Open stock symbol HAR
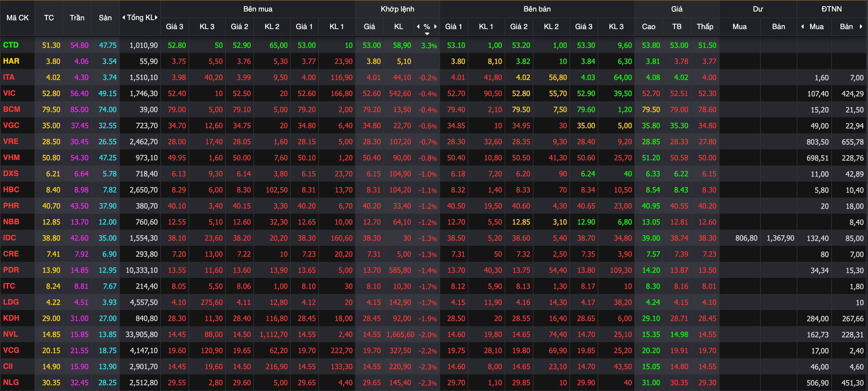This screenshot has height=391, width=868. point(11,61)
